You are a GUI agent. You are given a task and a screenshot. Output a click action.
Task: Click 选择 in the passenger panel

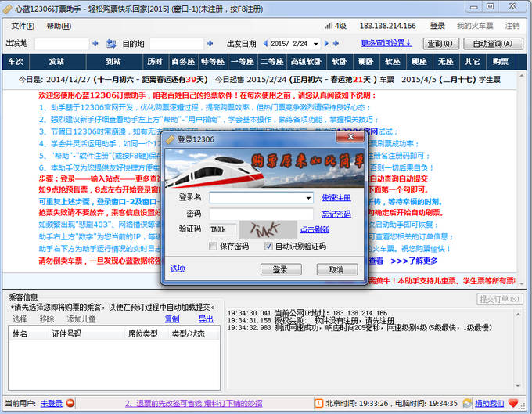(20, 319)
